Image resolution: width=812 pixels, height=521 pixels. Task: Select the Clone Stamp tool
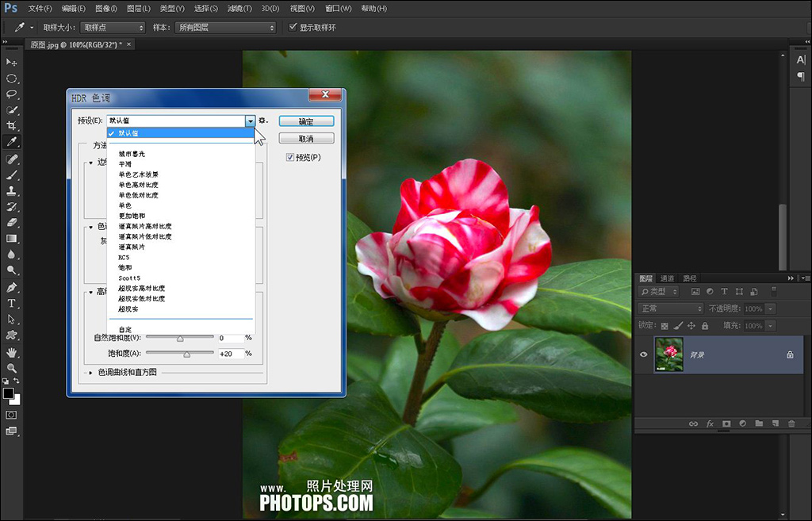11,190
